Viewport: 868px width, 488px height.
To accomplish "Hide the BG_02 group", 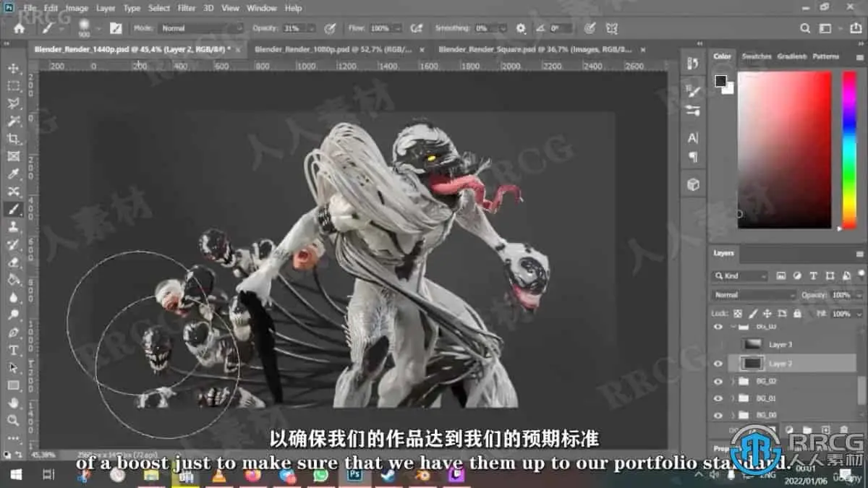I will click(x=718, y=381).
